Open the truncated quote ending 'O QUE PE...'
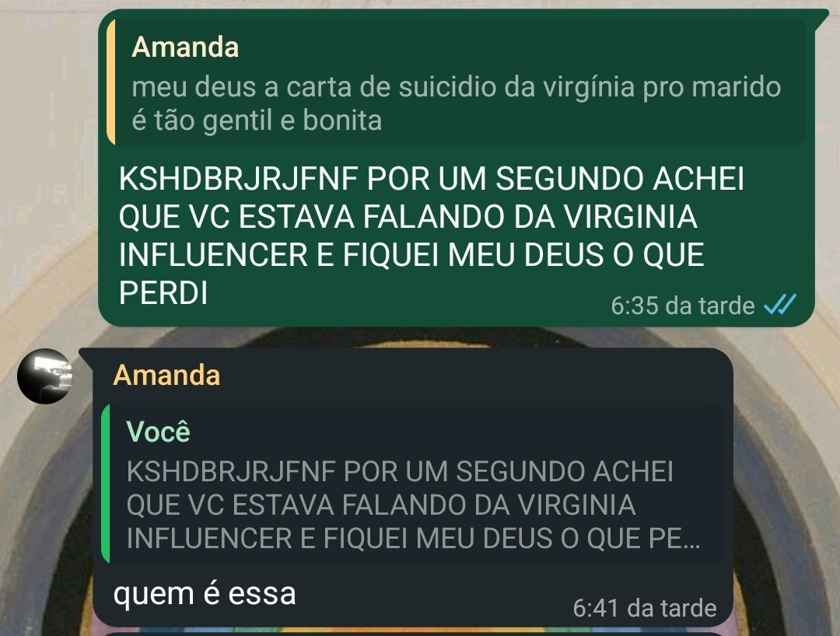Viewport: 840px width, 636px height. tap(413, 484)
